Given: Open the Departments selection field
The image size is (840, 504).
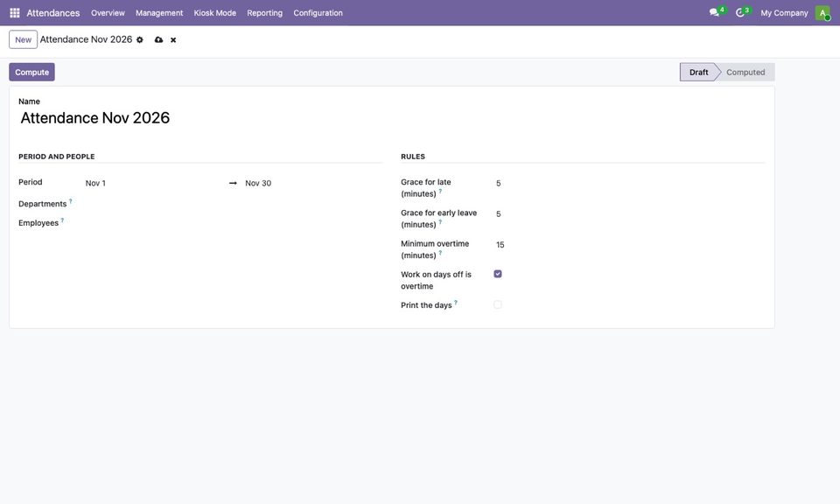Looking at the screenshot, I should tap(233, 204).
